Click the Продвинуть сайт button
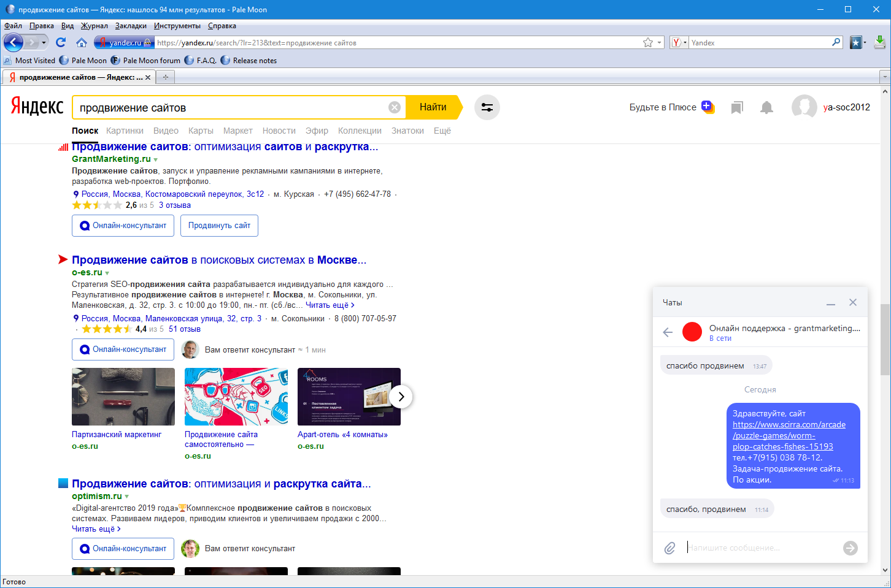 click(219, 226)
